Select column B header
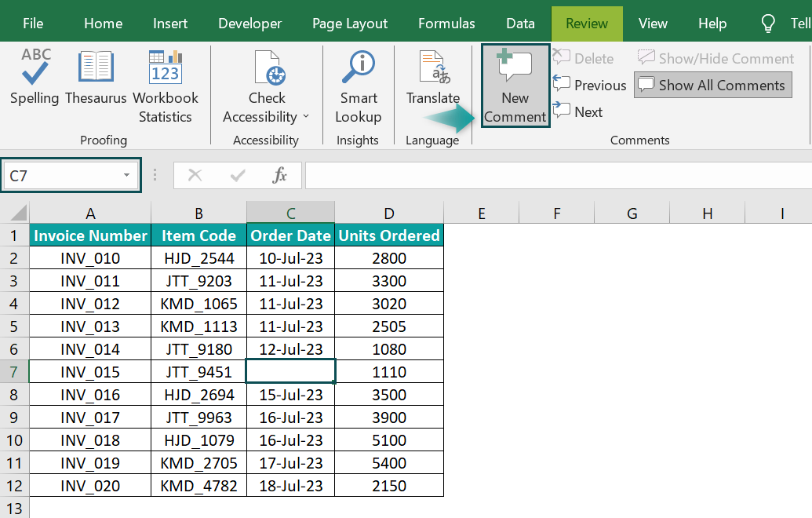Screen dimensions: 812x518 198,213
